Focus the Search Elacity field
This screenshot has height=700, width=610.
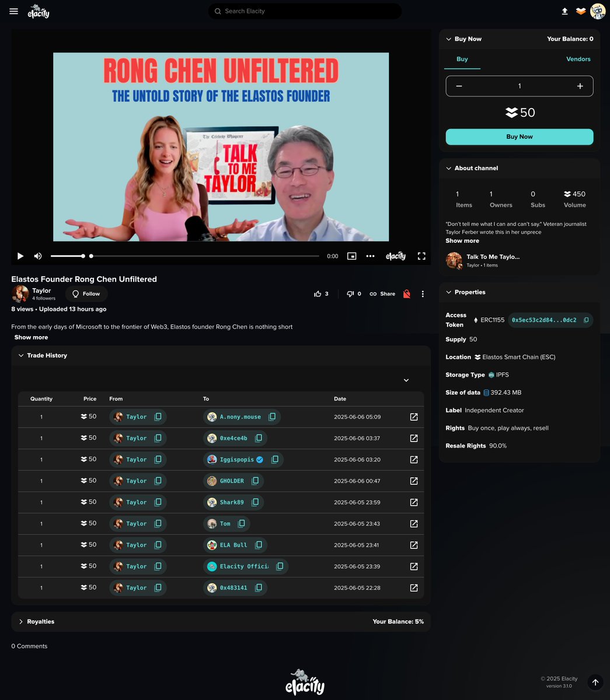click(305, 11)
